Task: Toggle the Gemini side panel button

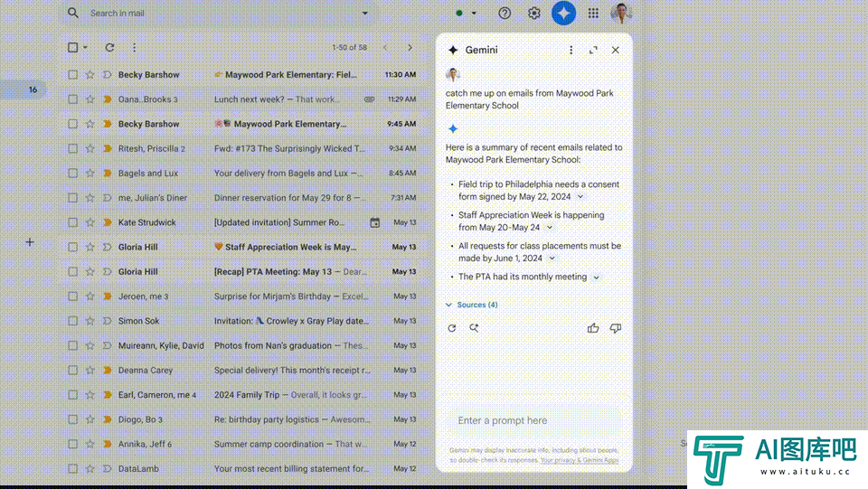Action: pyautogui.click(x=563, y=13)
